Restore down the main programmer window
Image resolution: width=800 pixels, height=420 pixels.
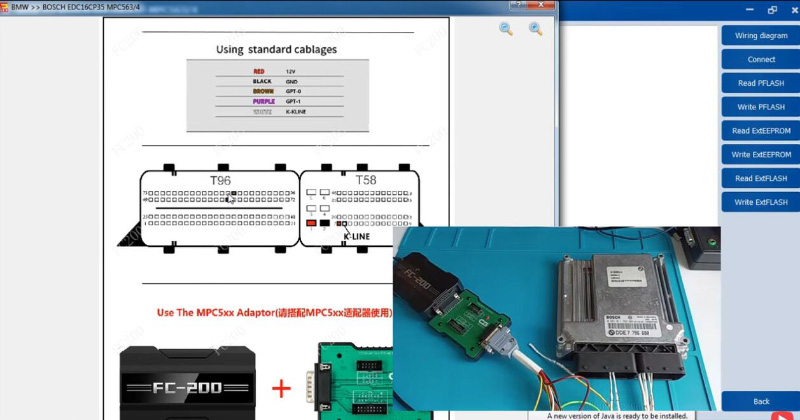point(772,10)
